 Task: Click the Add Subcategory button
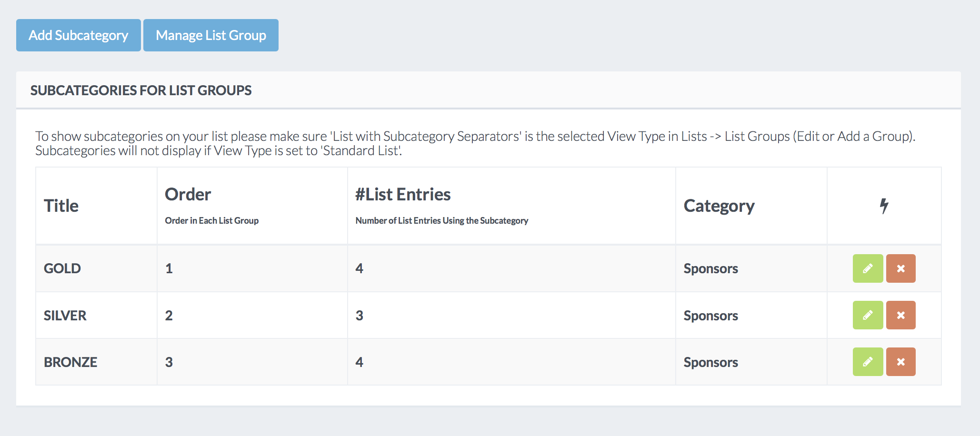pyautogui.click(x=79, y=35)
